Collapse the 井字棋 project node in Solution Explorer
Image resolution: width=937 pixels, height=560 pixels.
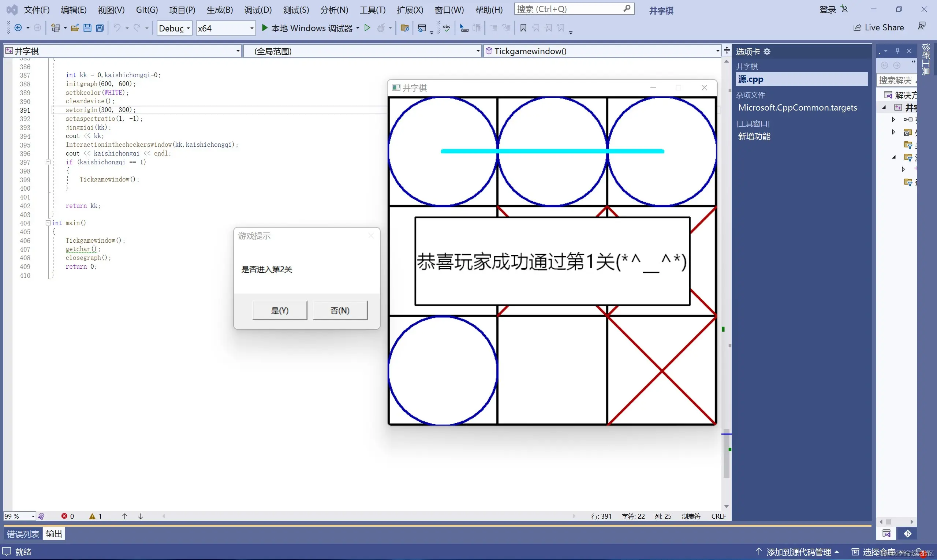(884, 108)
